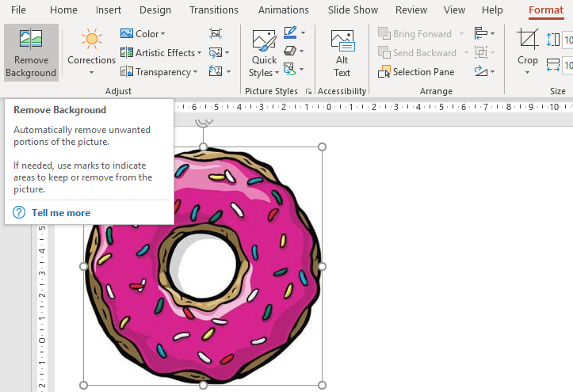
Task: Switch to the Insert tab
Action: pos(109,10)
